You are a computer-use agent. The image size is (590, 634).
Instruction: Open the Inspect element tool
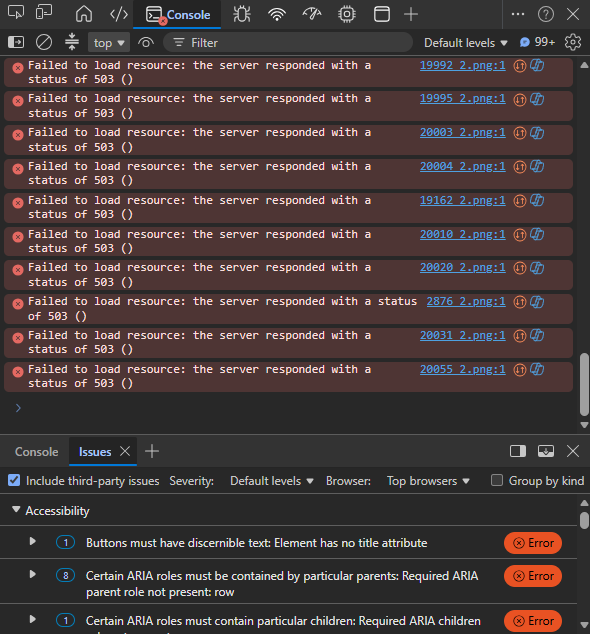point(16,13)
